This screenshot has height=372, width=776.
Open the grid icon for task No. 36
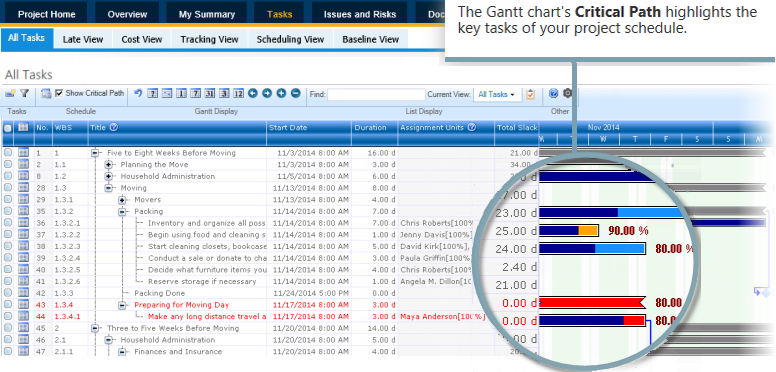[23, 223]
